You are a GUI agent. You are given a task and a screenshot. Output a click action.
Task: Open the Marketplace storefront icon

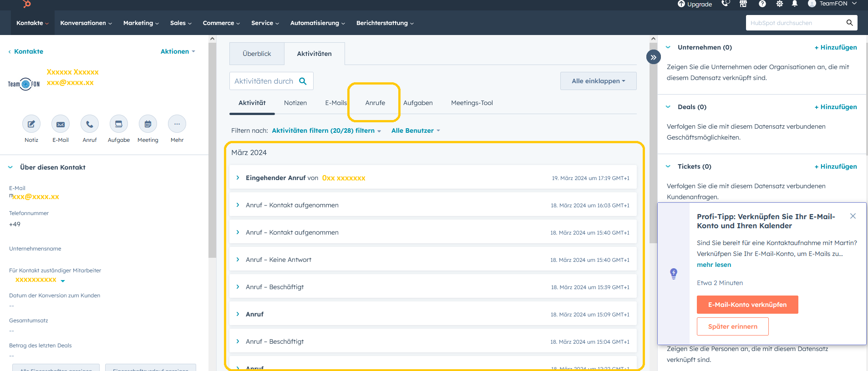coord(743,4)
